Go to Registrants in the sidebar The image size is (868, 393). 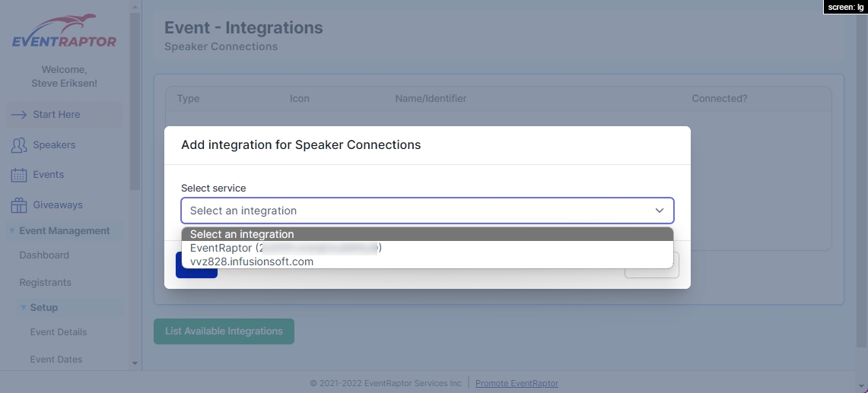click(x=46, y=283)
